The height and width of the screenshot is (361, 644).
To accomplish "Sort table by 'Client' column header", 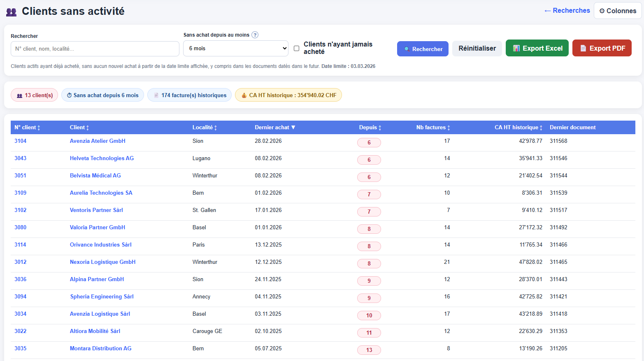I will pos(79,128).
